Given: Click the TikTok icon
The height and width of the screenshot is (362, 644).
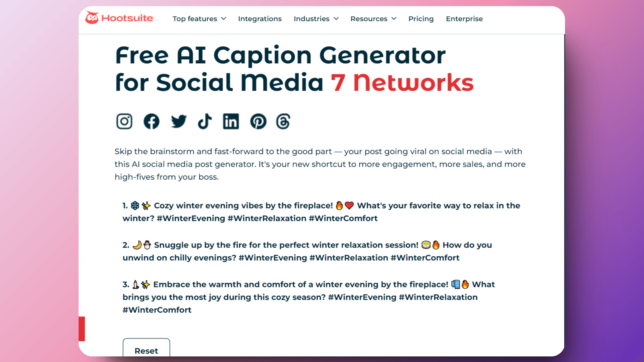Looking at the screenshot, I should (204, 121).
